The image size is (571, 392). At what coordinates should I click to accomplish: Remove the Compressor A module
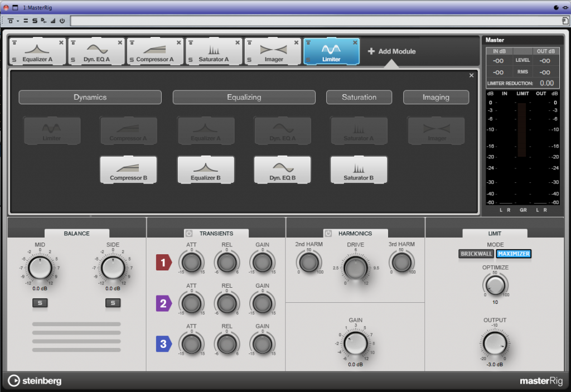pos(179,42)
